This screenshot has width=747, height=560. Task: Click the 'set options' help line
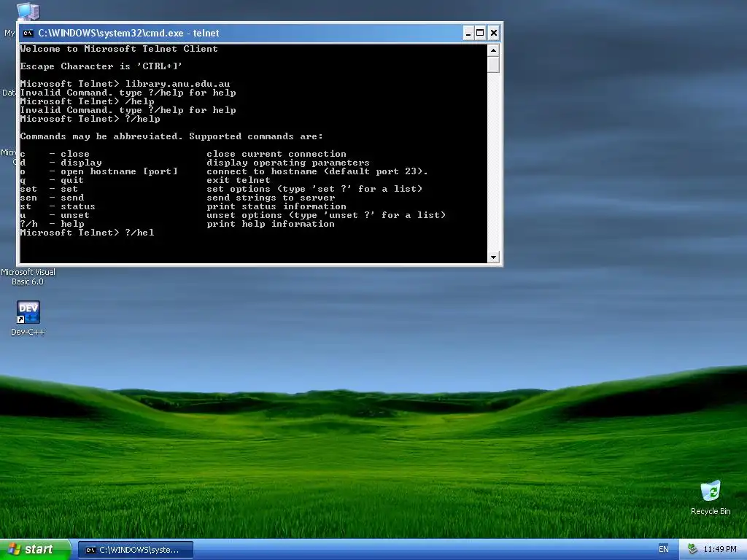[314, 189]
